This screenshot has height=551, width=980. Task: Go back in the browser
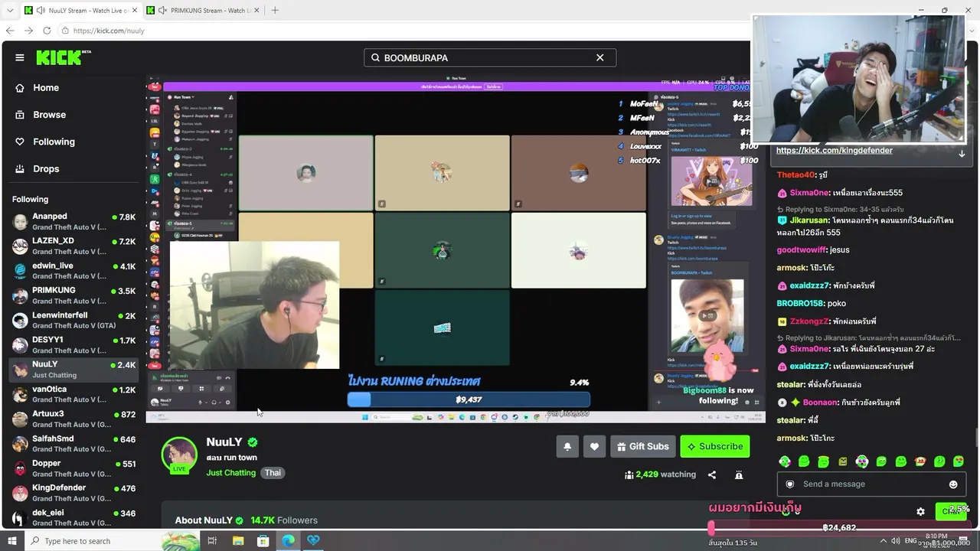click(x=10, y=31)
